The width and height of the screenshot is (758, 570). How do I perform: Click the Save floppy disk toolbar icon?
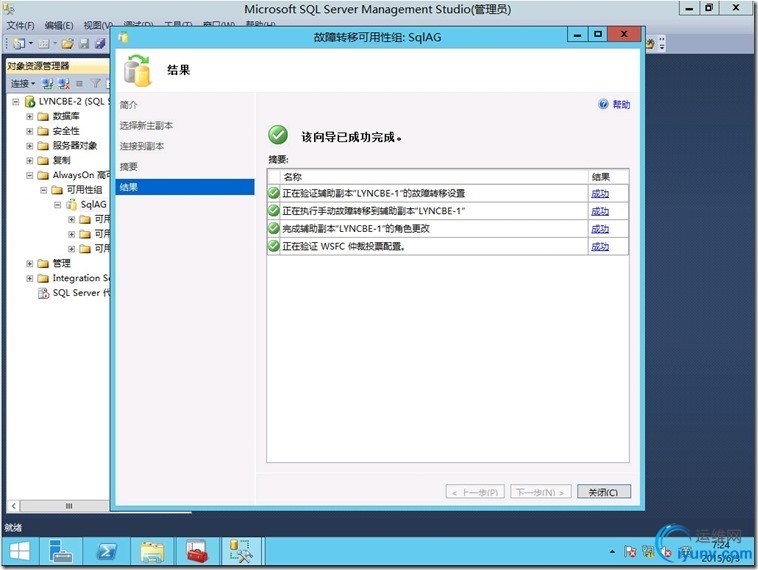(x=84, y=44)
